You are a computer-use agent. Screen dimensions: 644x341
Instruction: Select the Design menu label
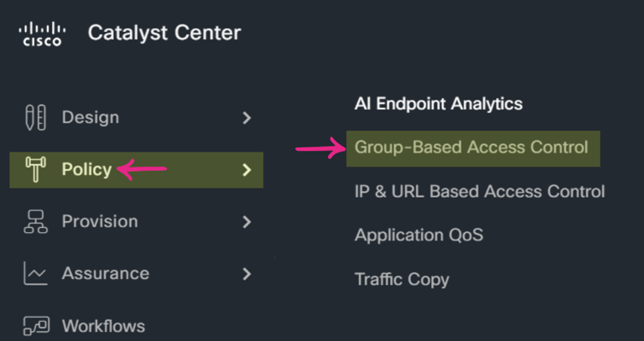(x=91, y=118)
